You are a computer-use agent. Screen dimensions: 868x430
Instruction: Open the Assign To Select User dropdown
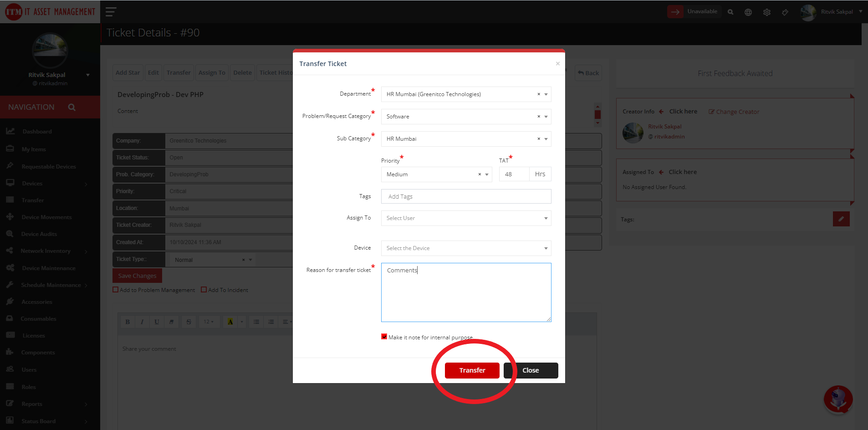point(466,218)
